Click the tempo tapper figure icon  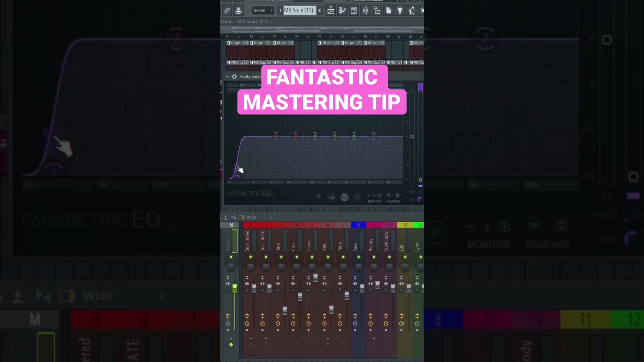[x=412, y=10]
